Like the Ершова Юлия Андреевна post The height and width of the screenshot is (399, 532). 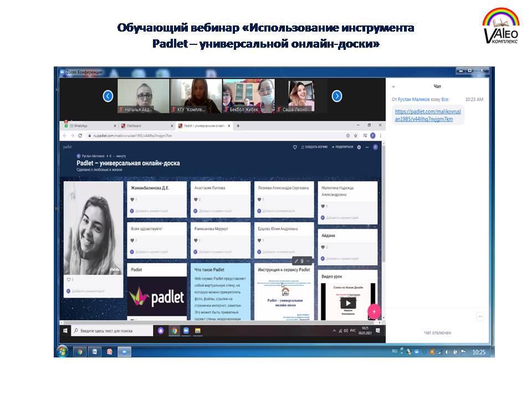click(259, 241)
